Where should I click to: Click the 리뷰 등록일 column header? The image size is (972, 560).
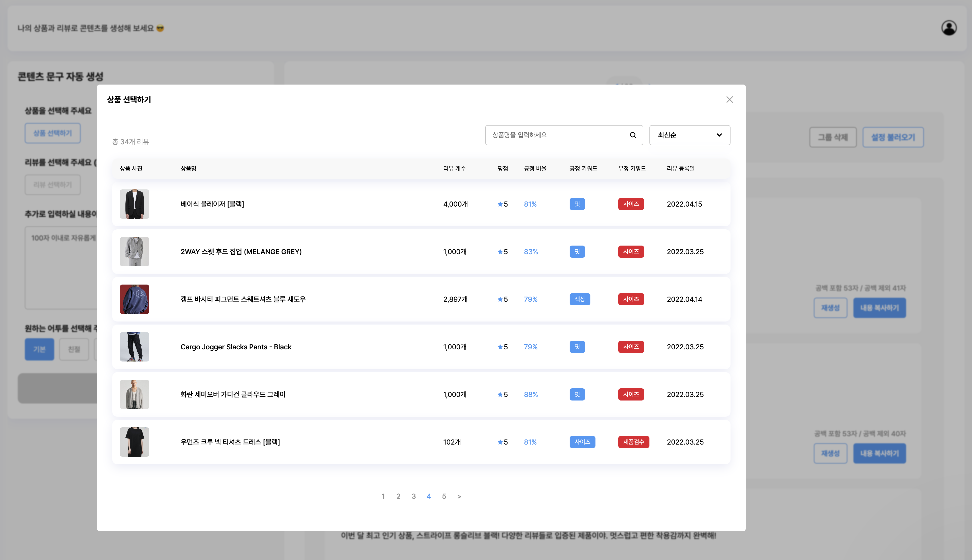pos(681,168)
